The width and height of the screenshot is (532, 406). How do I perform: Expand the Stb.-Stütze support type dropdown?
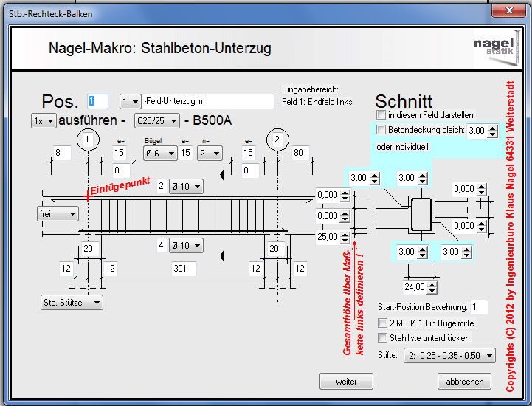pos(72,302)
